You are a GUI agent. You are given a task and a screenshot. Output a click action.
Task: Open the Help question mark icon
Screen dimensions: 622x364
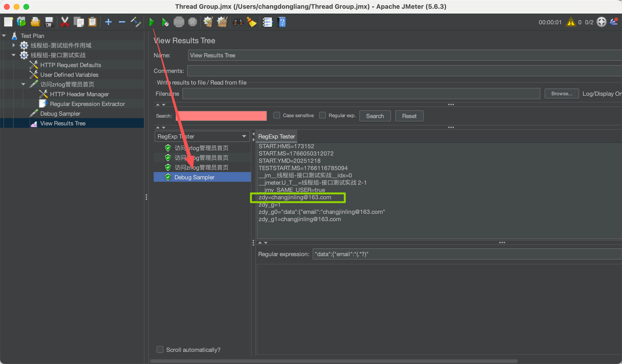282,22
